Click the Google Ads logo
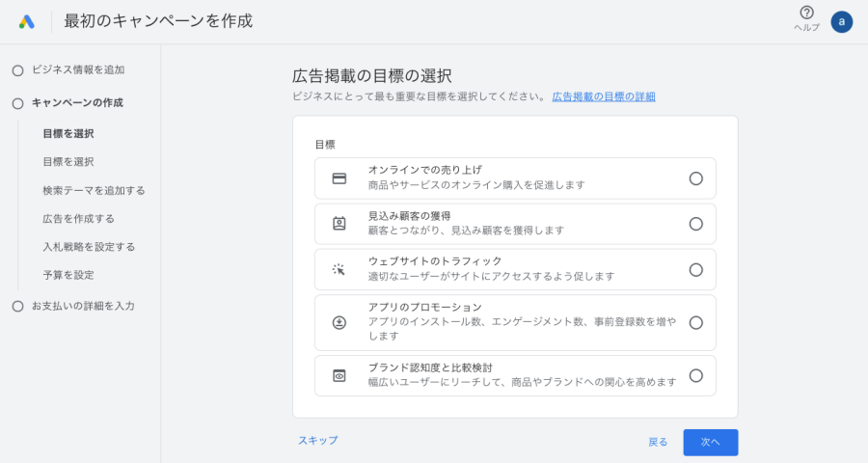 click(27, 21)
